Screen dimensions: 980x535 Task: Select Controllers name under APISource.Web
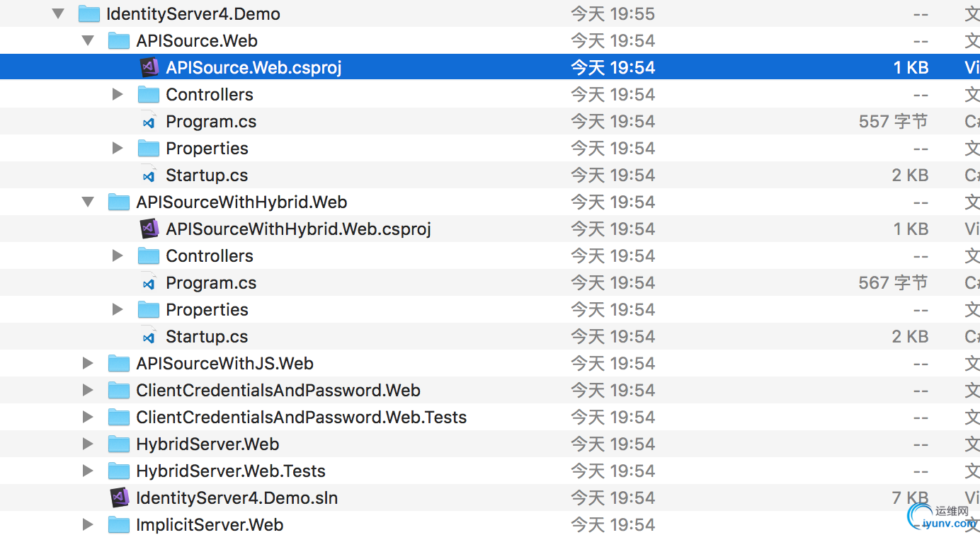click(210, 95)
